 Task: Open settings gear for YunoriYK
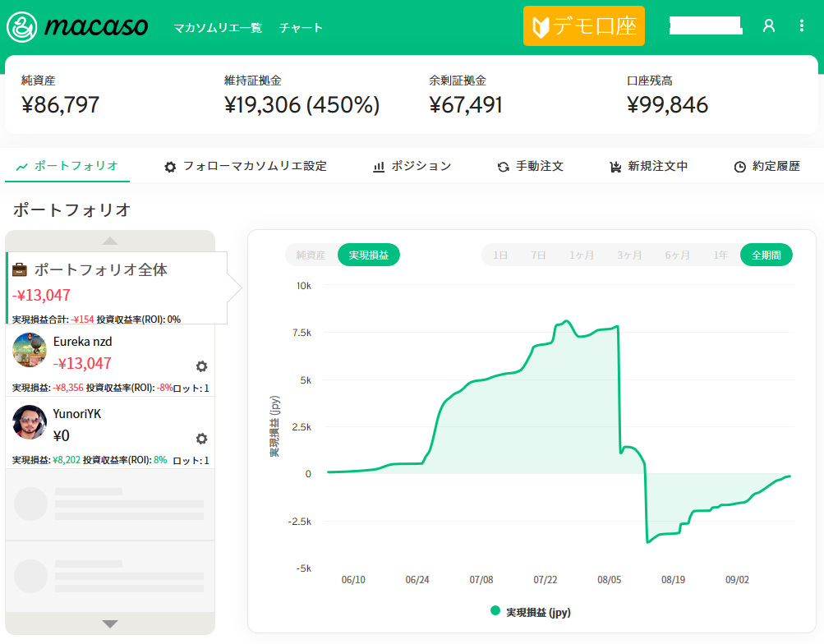(201, 439)
